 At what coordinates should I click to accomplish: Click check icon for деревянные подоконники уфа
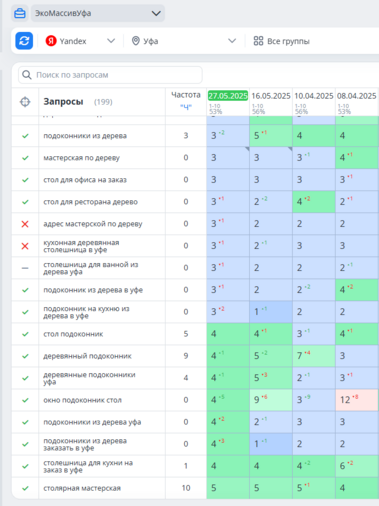coord(25,378)
